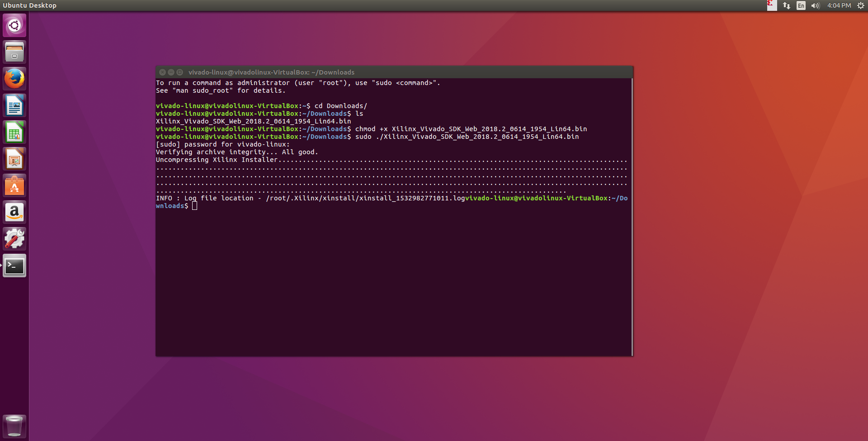This screenshot has height=441, width=868.
Task: Open the Trash in launcher
Action: (14, 426)
